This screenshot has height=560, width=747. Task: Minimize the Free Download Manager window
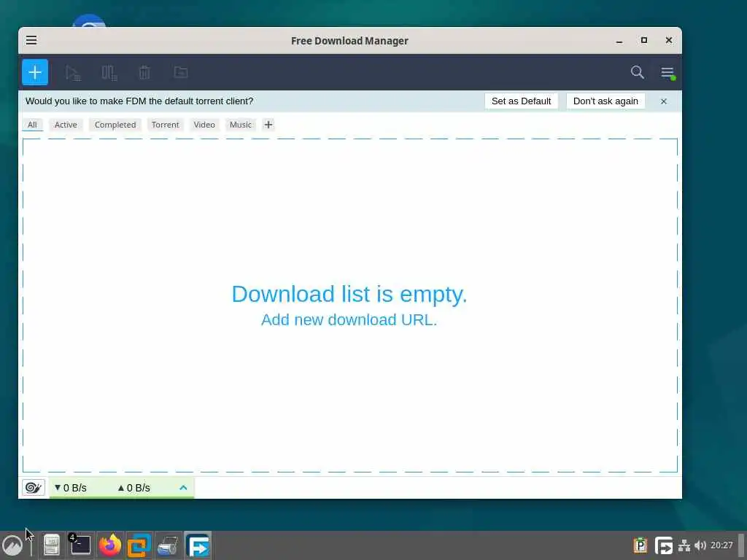coord(619,41)
